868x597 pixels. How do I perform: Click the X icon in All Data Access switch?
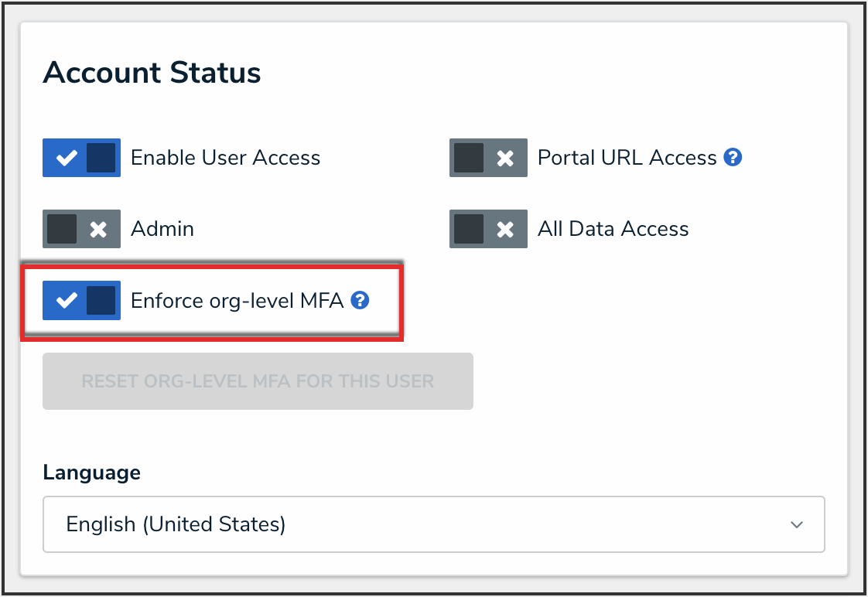point(505,229)
